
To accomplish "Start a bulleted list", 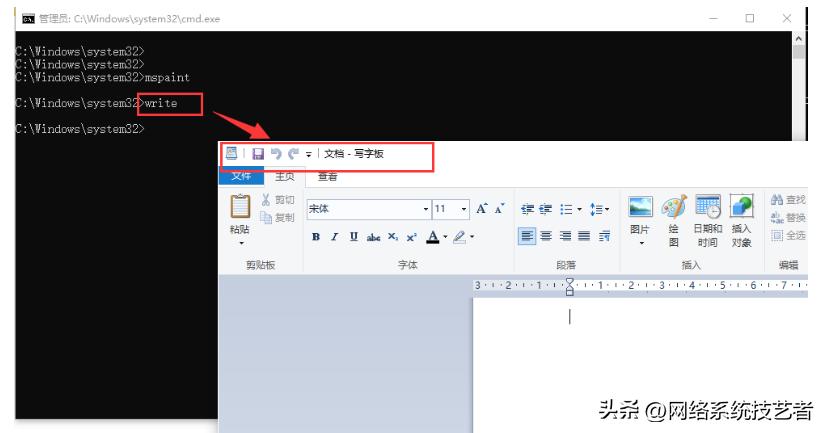I will pos(566,209).
